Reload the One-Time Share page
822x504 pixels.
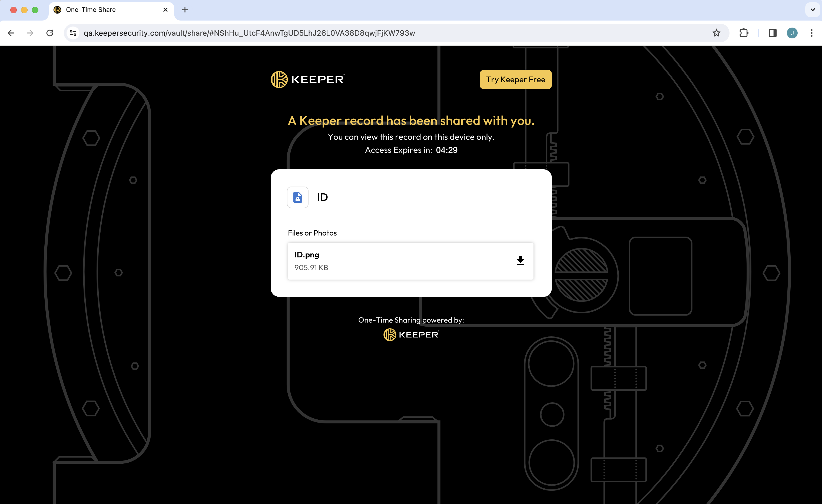click(50, 33)
